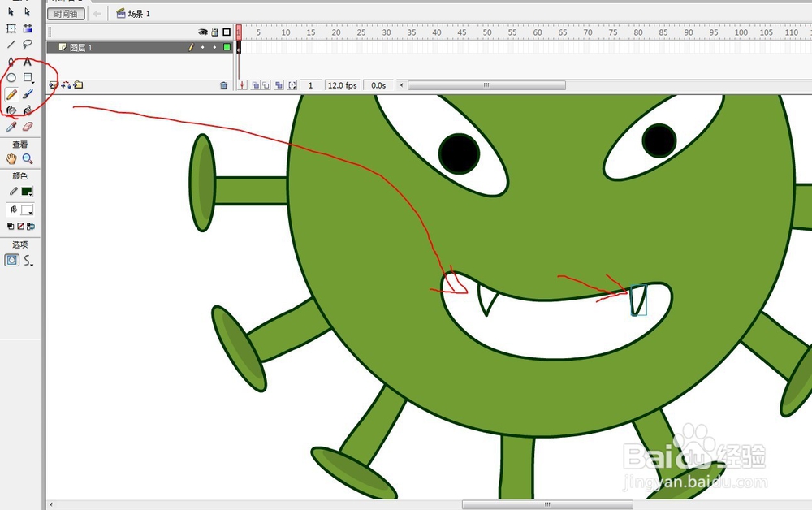Reset to black and white colors
Image resolution: width=812 pixels, height=510 pixels.
point(11,227)
